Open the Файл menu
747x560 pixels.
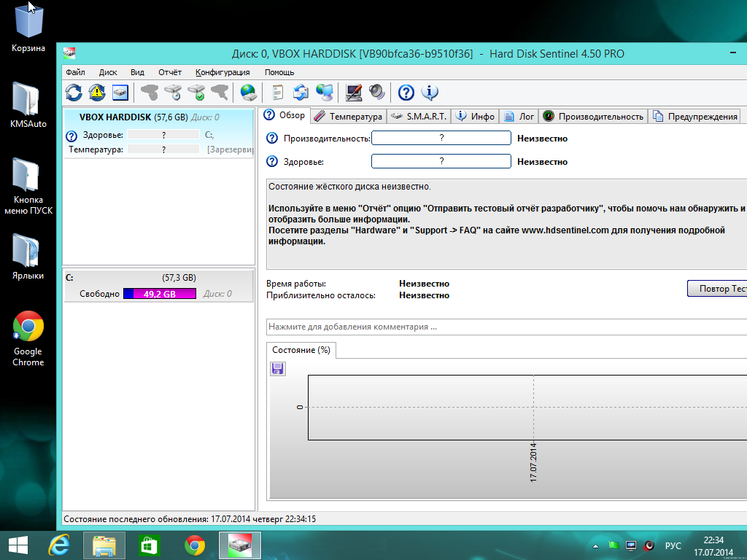pos(75,72)
